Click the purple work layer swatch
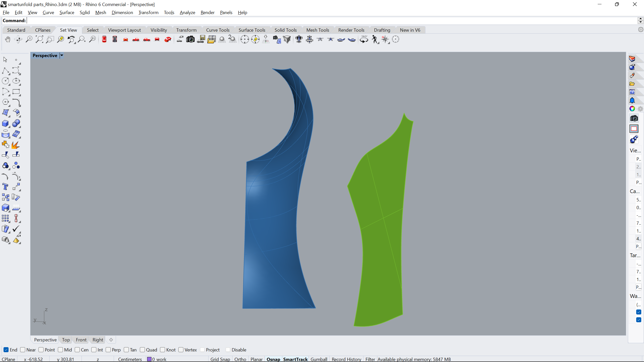The image size is (644, 362). pyautogui.click(x=149, y=359)
